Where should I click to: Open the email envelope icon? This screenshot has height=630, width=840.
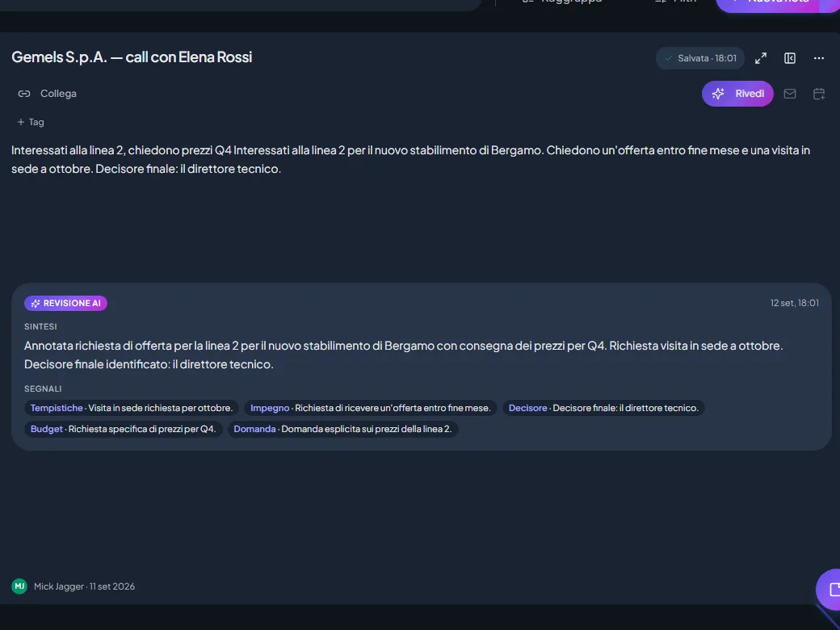[790, 94]
